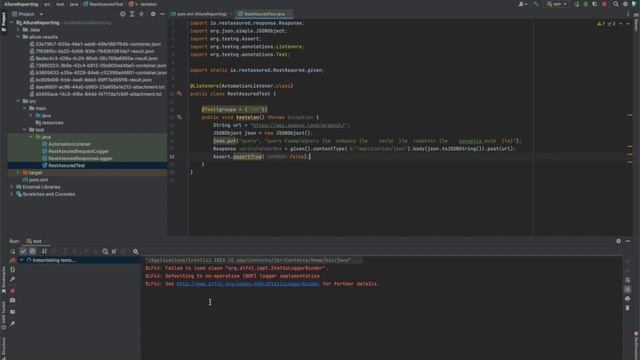Click the user account icon in top toolbar
Screen dimensions: 640x360
click(x=522, y=4)
